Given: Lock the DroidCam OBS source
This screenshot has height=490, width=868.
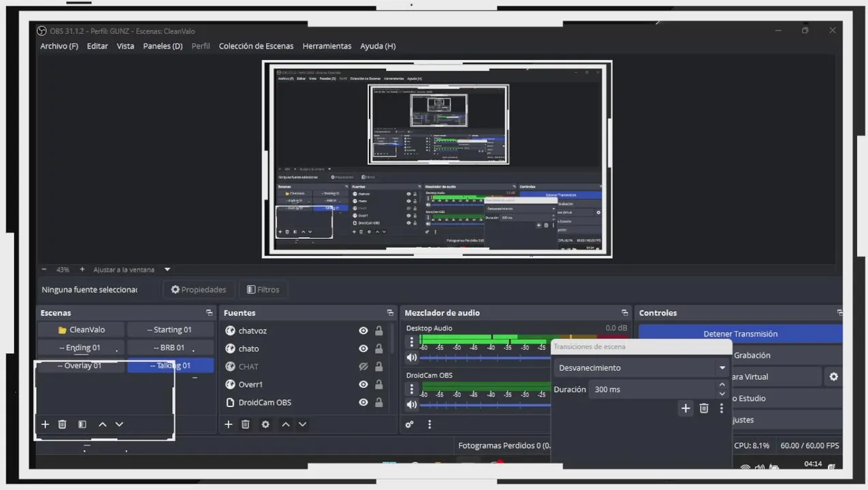Looking at the screenshot, I should (379, 402).
